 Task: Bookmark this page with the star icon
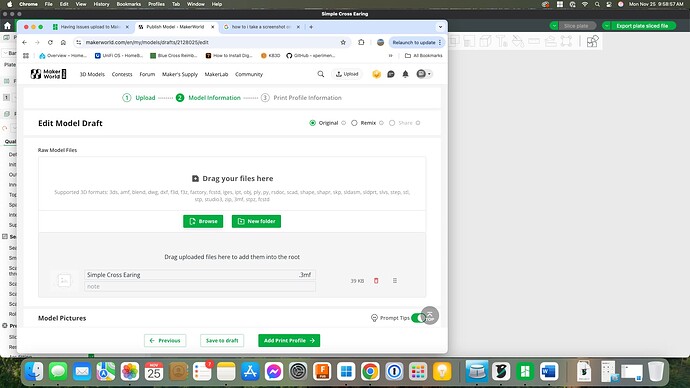tap(343, 42)
